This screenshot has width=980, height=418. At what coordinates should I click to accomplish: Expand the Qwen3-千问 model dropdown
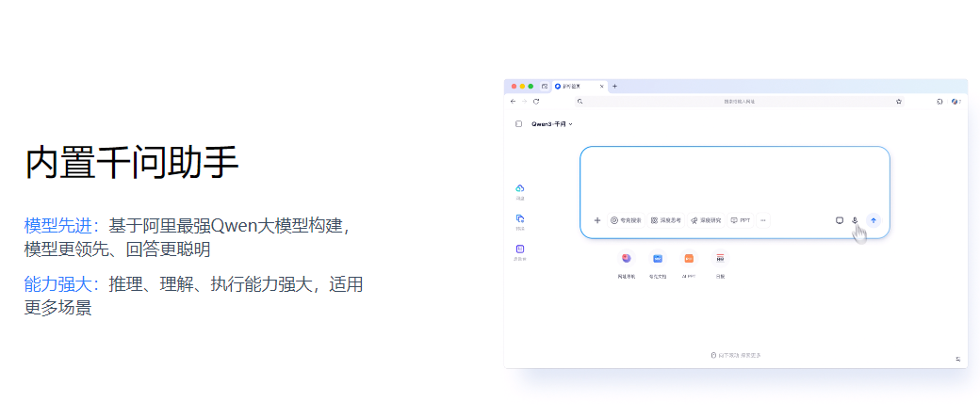(x=552, y=123)
